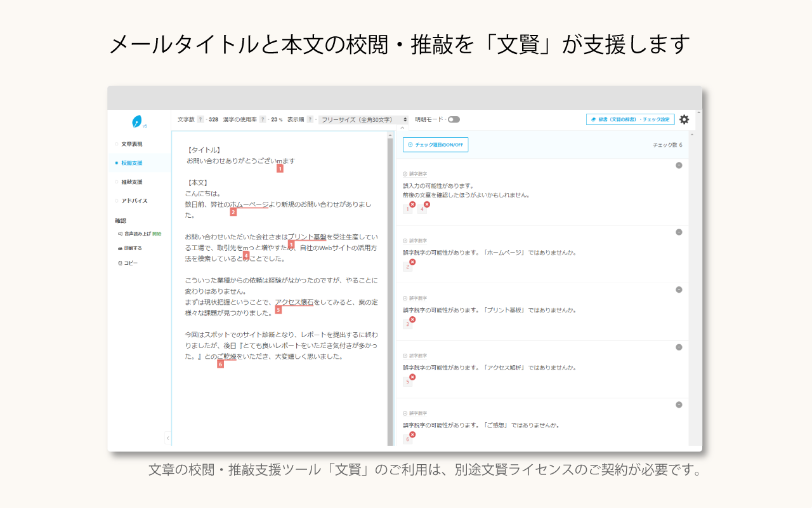Screen dimensions: 812x508
Task: Click the 辞書（文賢の辞書）・チェック設定 link
Action: pyautogui.click(x=629, y=119)
